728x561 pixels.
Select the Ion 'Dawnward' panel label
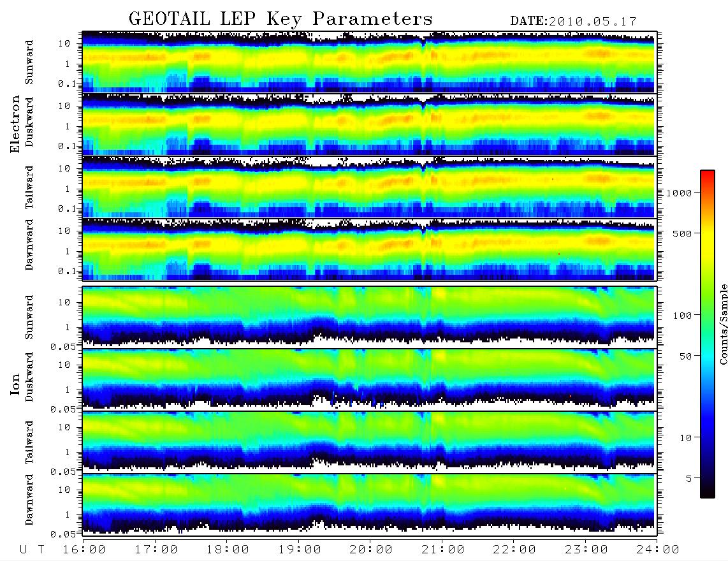(29, 500)
